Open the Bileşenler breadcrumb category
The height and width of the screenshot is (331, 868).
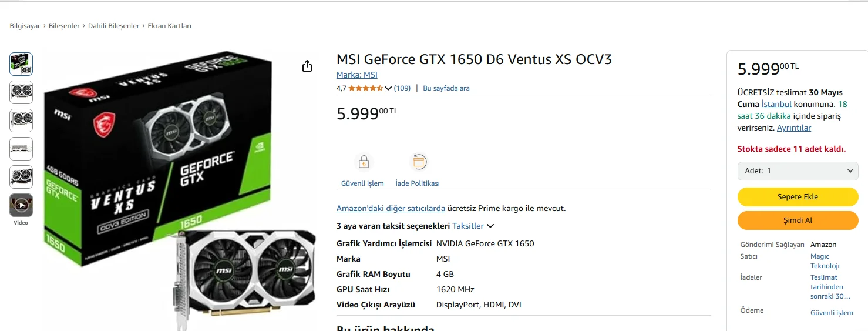point(64,26)
